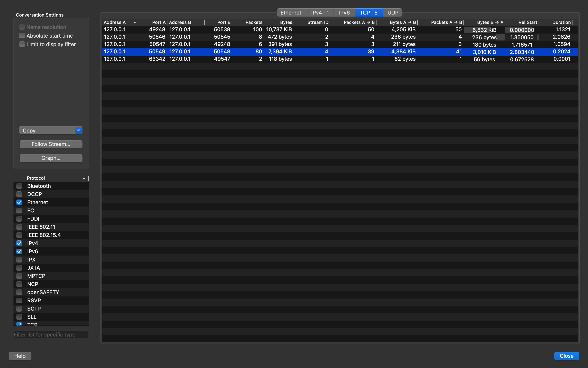Sort by Port B column header
Screen dimensions: 588x368
tap(218, 22)
